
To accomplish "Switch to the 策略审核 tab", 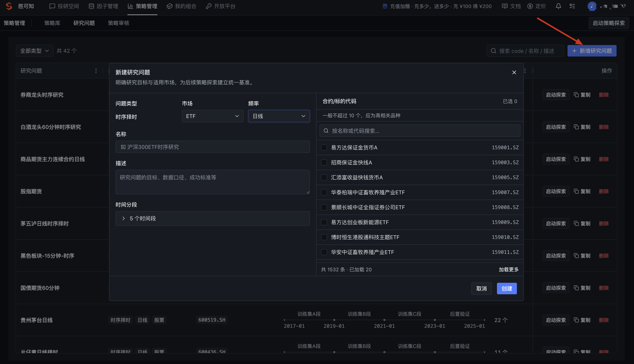I will 119,23.
